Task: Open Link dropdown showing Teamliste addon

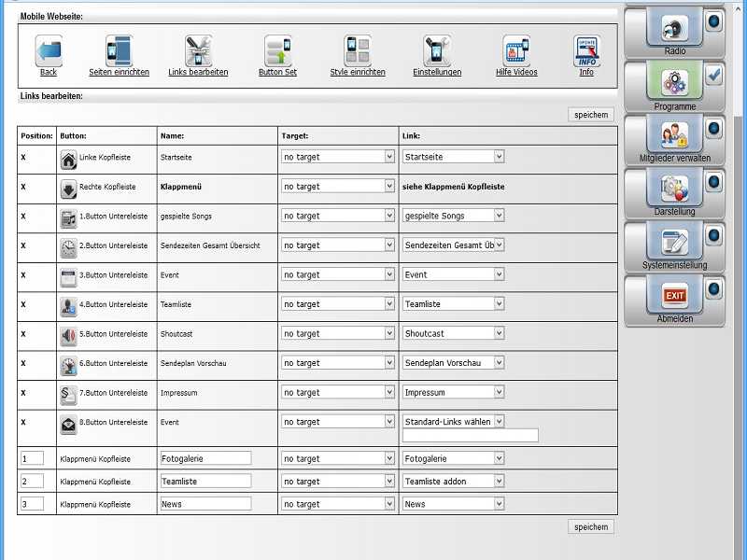Action: [454, 482]
